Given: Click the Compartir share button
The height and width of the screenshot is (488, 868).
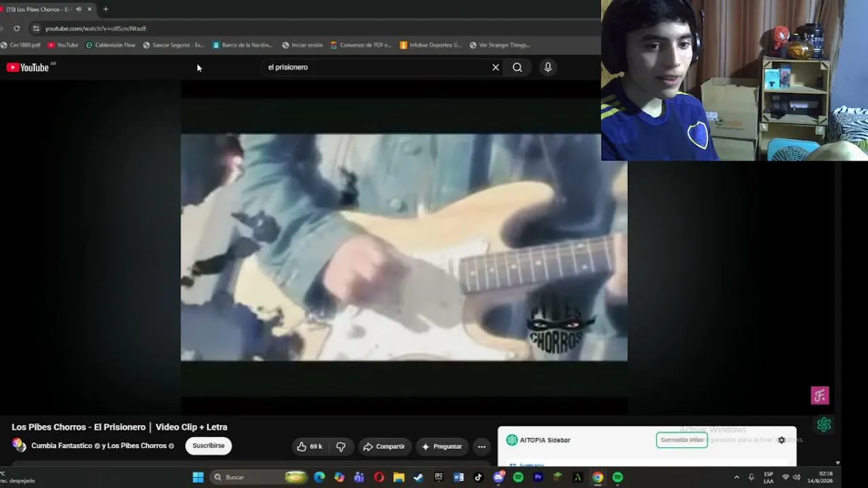Looking at the screenshot, I should point(384,447).
